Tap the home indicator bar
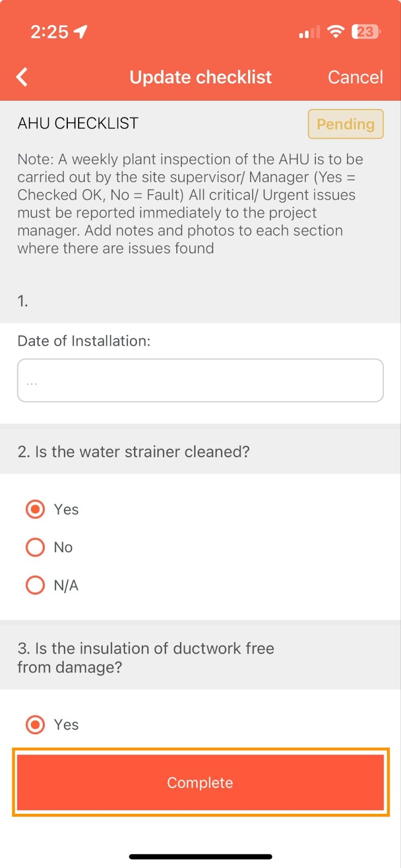 pyautogui.click(x=200, y=857)
